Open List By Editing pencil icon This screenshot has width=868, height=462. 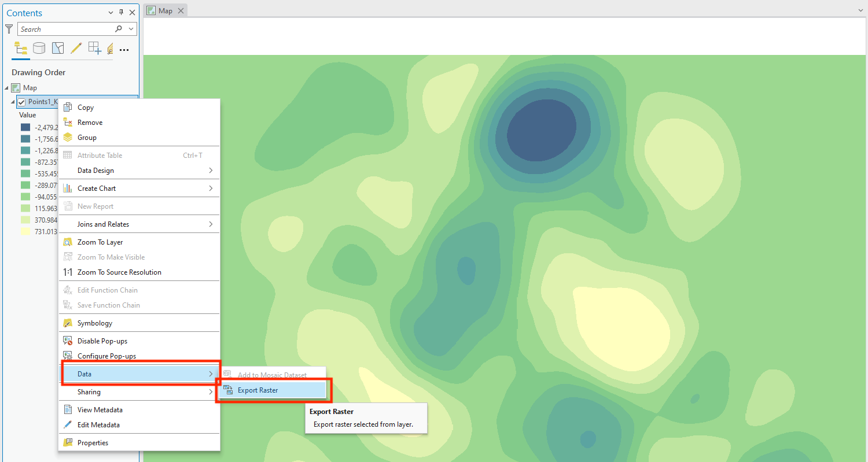(x=76, y=49)
